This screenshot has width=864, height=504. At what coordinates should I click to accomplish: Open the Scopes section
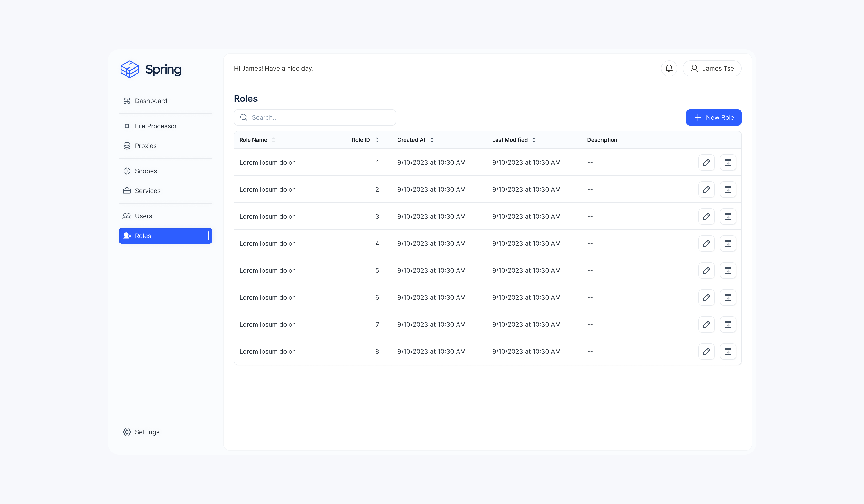(146, 171)
